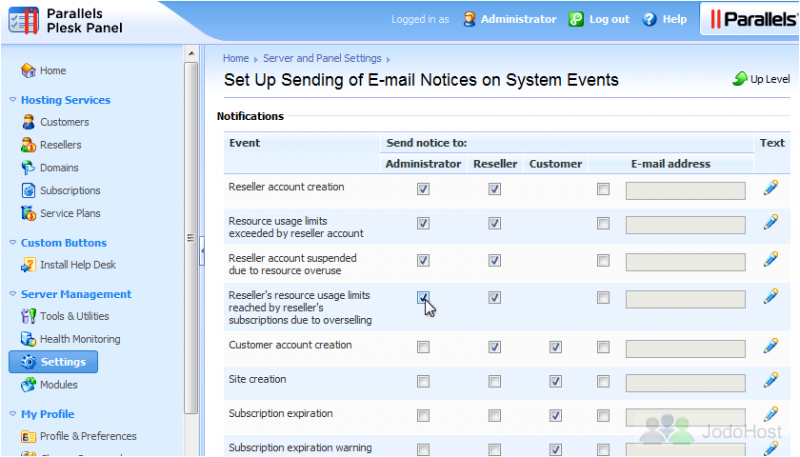Click the Modules icon in sidebar

point(29,385)
